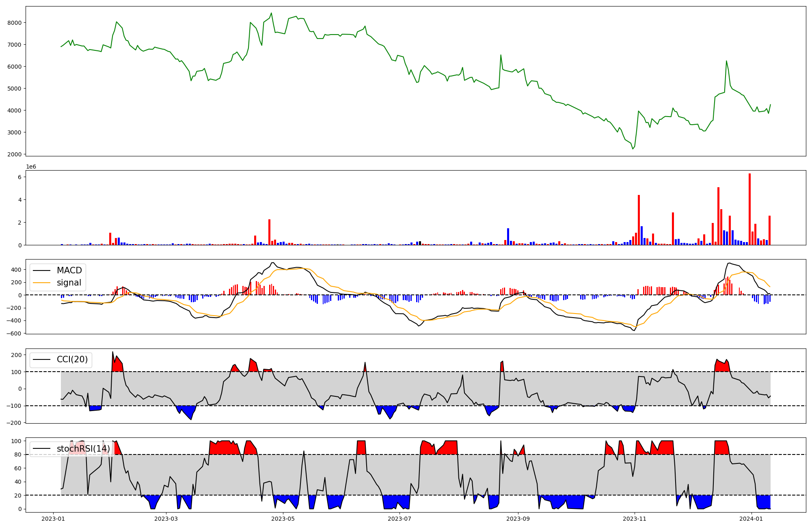Screen dimensions: 812x528
Task: Click the 2000 price axis tick label
Action: (15, 154)
